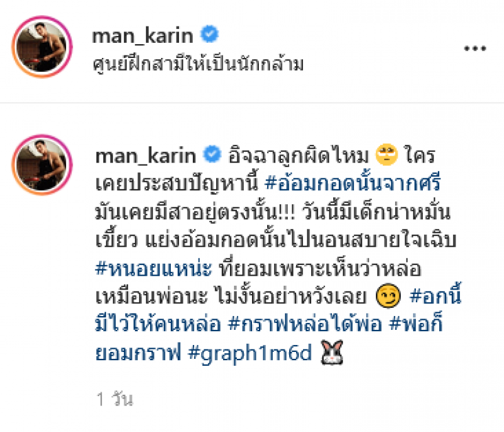Click caption text แย่งอ้อมกอดนั้นไปนอนสบายใจเฉิบ
The width and height of the screenshot is (504, 432).
point(301,240)
